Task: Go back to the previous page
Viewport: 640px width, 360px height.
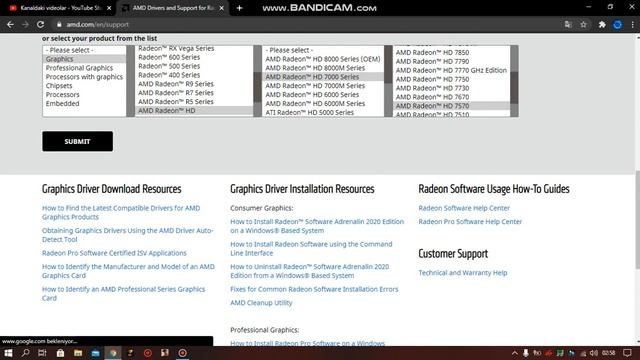Action: pyautogui.click(x=10, y=24)
